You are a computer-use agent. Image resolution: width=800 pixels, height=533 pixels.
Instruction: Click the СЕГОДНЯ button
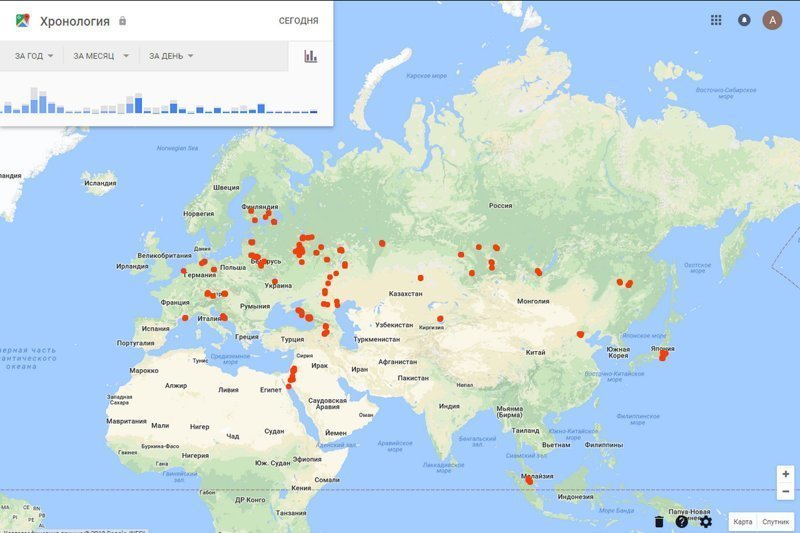pos(298,21)
